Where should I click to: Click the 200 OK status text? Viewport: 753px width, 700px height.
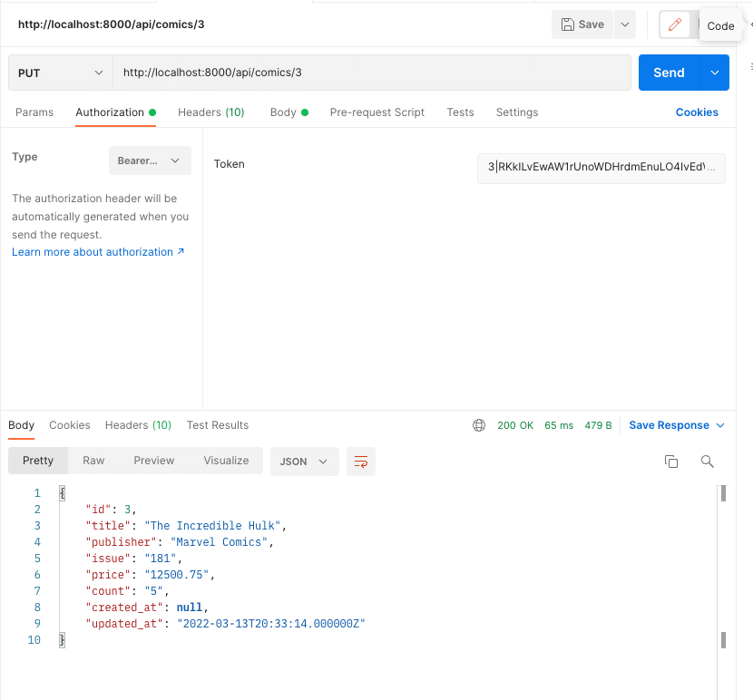pyautogui.click(x=515, y=425)
